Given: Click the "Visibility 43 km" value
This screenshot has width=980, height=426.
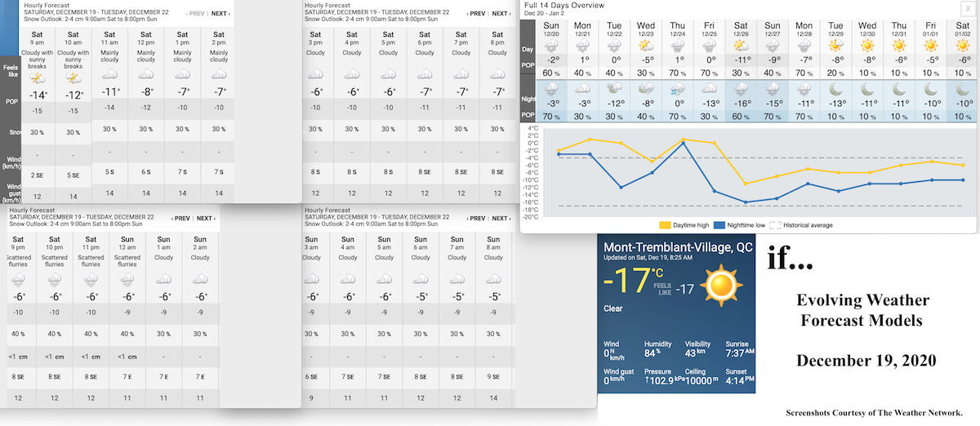Looking at the screenshot, I should click(x=695, y=353).
